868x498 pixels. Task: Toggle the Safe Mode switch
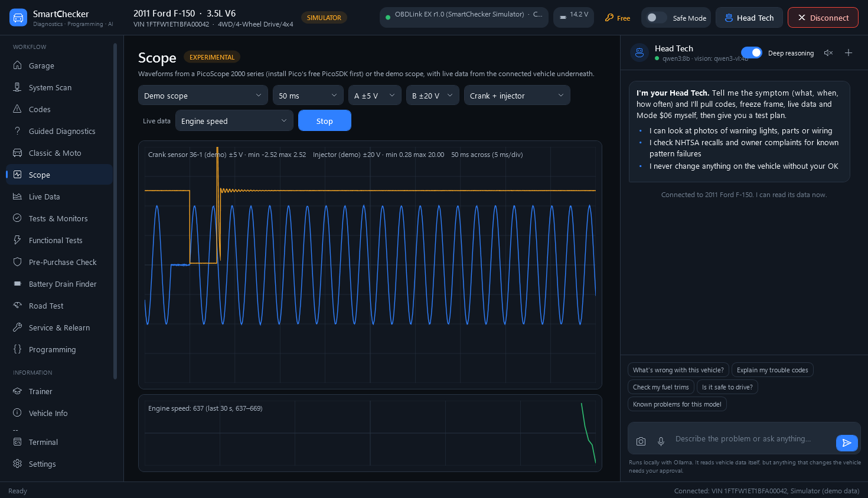point(656,18)
